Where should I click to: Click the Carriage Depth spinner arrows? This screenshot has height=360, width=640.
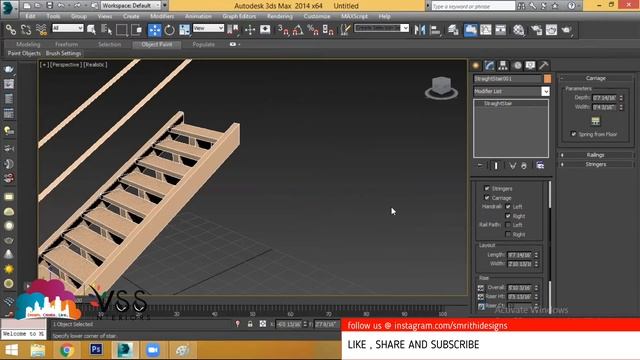click(x=621, y=98)
